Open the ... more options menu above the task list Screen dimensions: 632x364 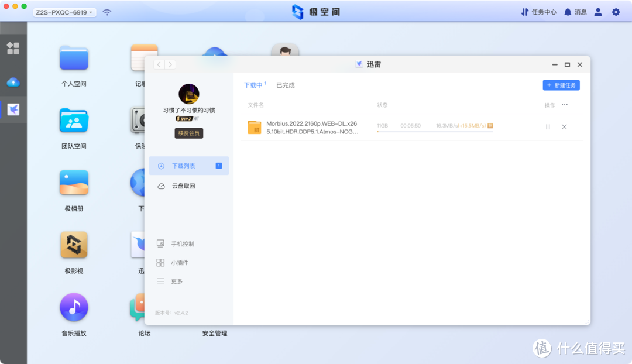coord(565,104)
